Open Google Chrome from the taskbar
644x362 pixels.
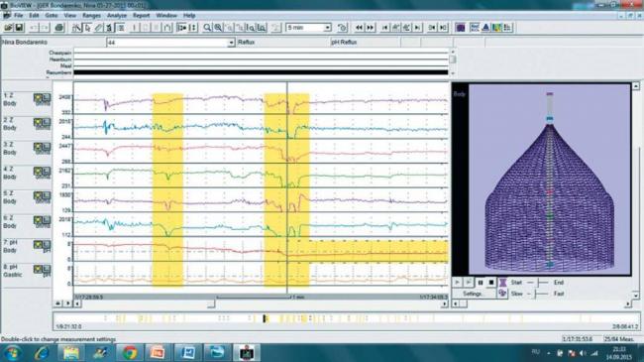coord(130,353)
